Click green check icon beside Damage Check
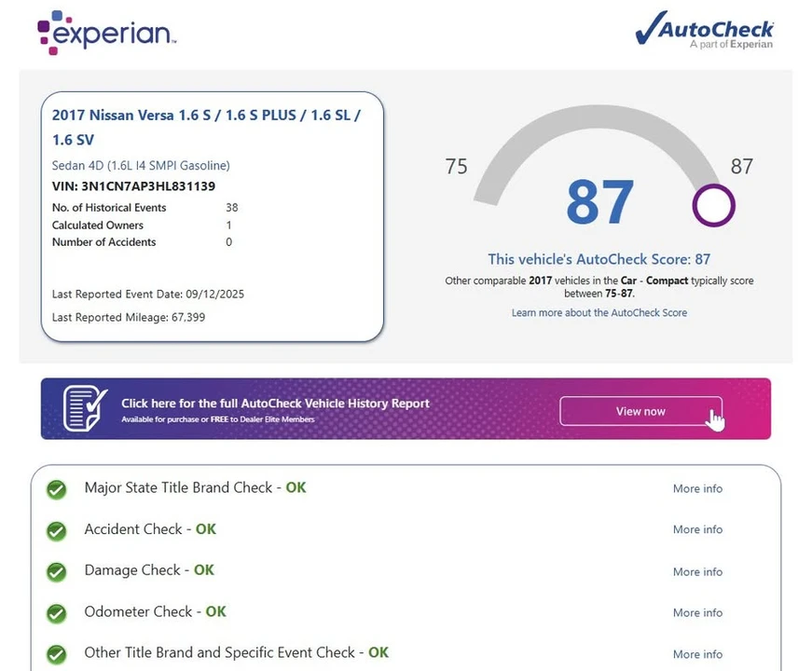 pyautogui.click(x=57, y=571)
